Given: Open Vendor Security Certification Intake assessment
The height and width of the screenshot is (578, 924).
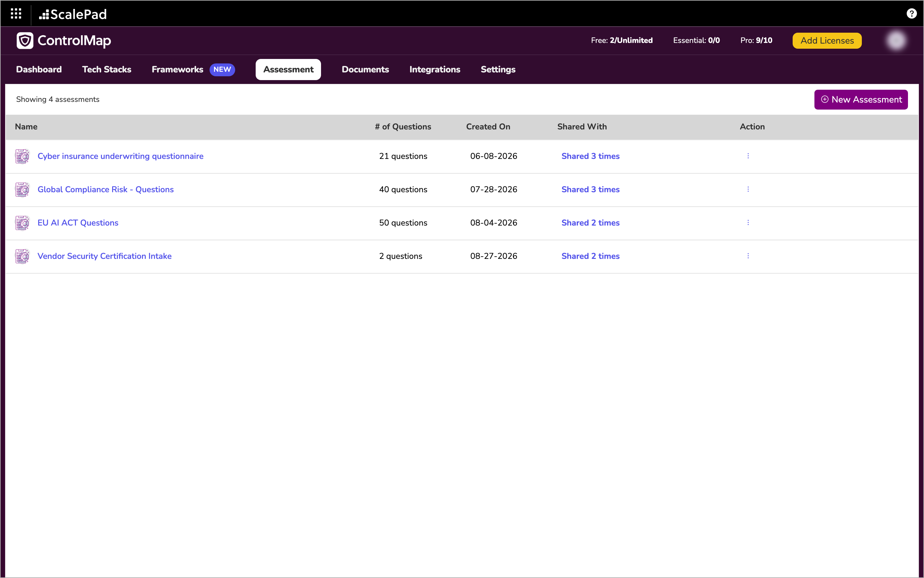Looking at the screenshot, I should click(104, 256).
